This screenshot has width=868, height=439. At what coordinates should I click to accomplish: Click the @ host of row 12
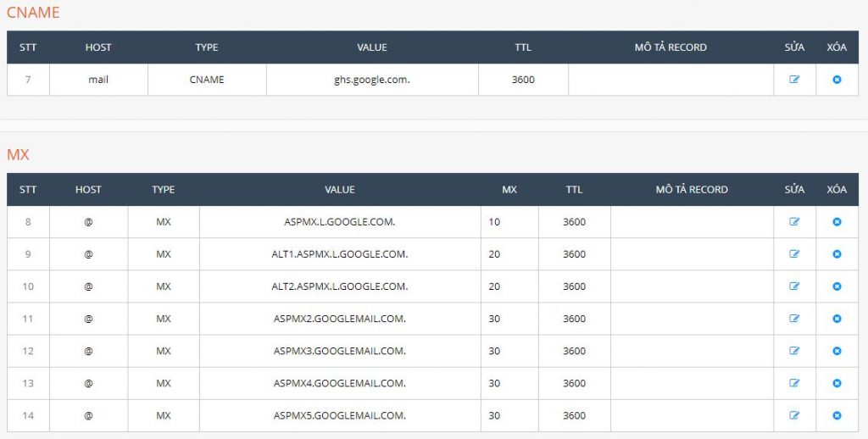88,351
